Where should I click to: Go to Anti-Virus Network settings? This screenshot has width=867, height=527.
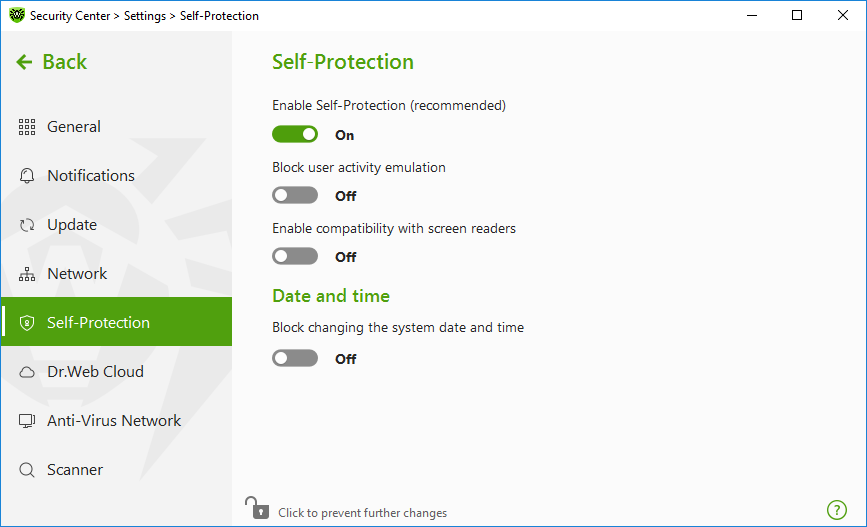pos(116,421)
